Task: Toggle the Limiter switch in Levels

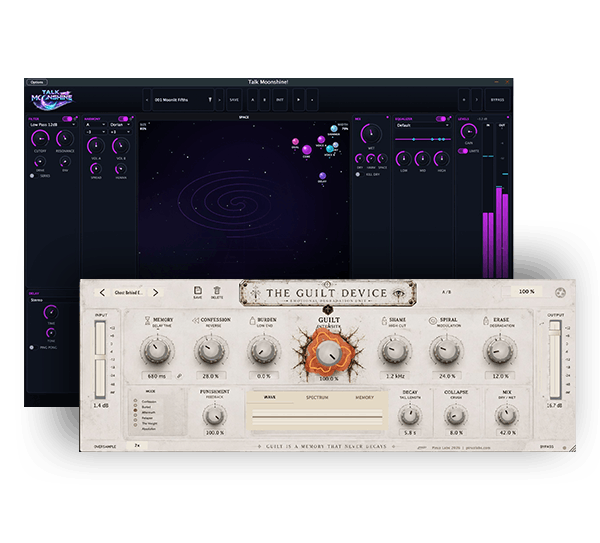Action: tap(463, 151)
